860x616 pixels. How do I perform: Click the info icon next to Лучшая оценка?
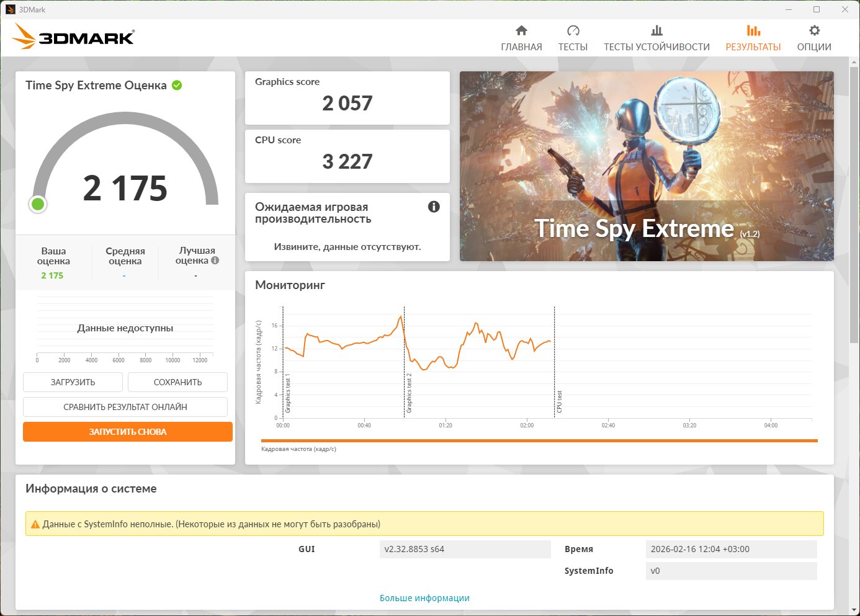click(x=215, y=261)
